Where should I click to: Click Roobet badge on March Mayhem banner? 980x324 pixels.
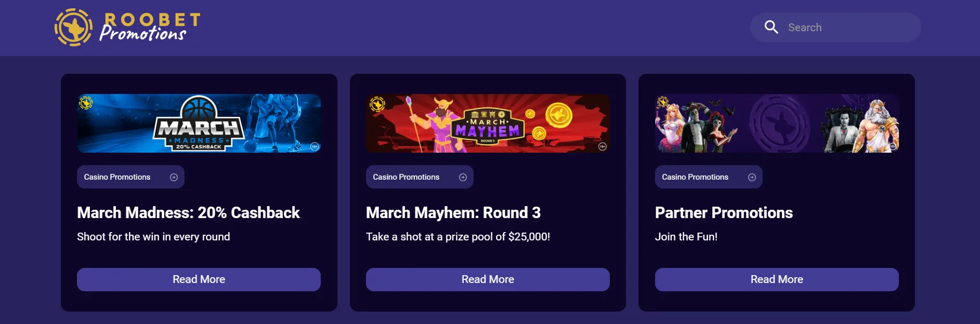tap(377, 104)
